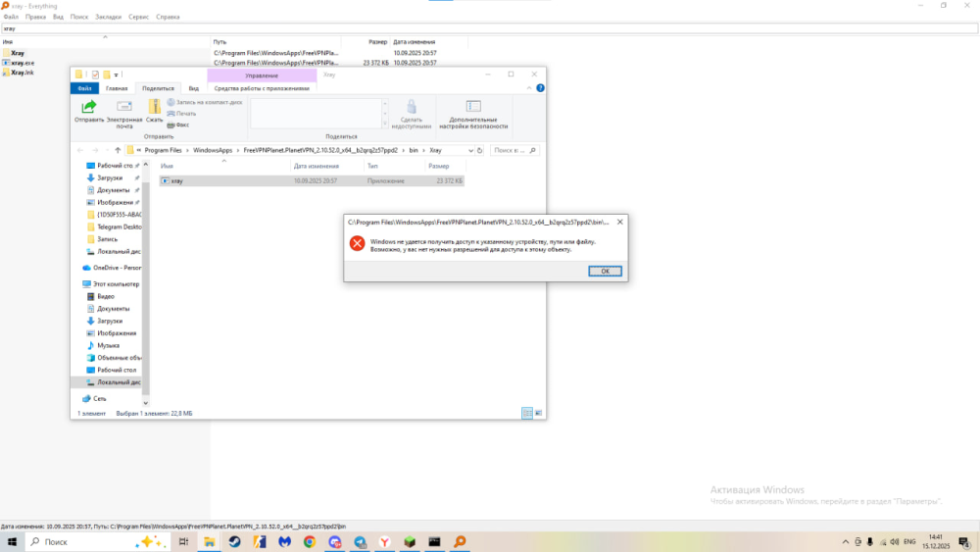
Task: Open the notification center icon
Action: 964,542
